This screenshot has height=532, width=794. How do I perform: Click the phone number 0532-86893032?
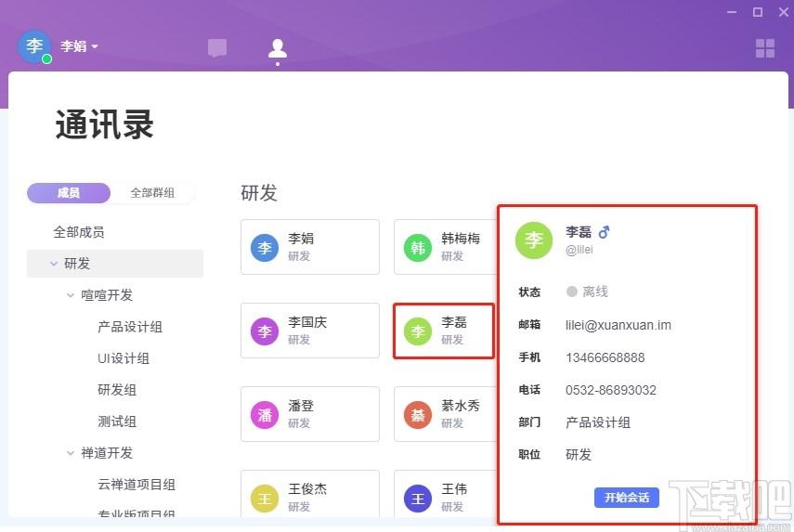click(x=611, y=390)
